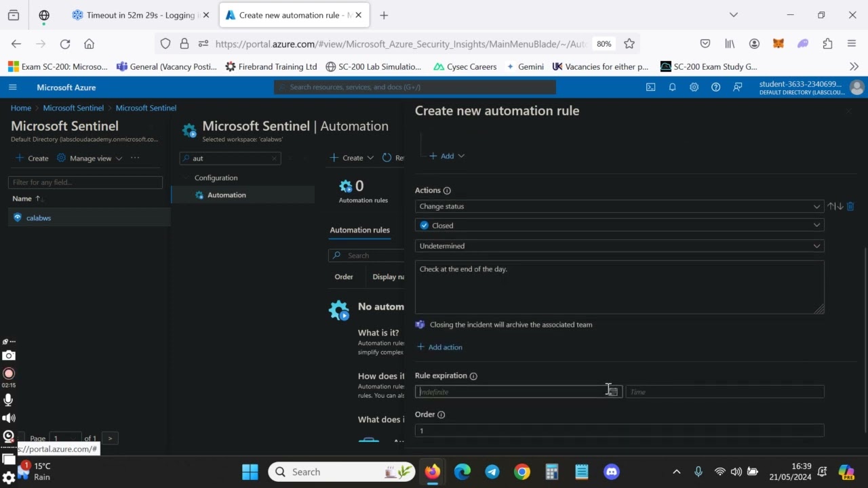Toggle the recorder speaker audio icon
This screenshot has width=868, height=488.
(x=9, y=418)
